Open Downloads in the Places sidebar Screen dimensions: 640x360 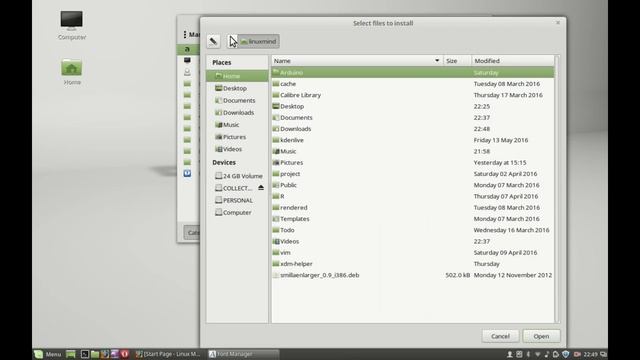[x=237, y=113]
